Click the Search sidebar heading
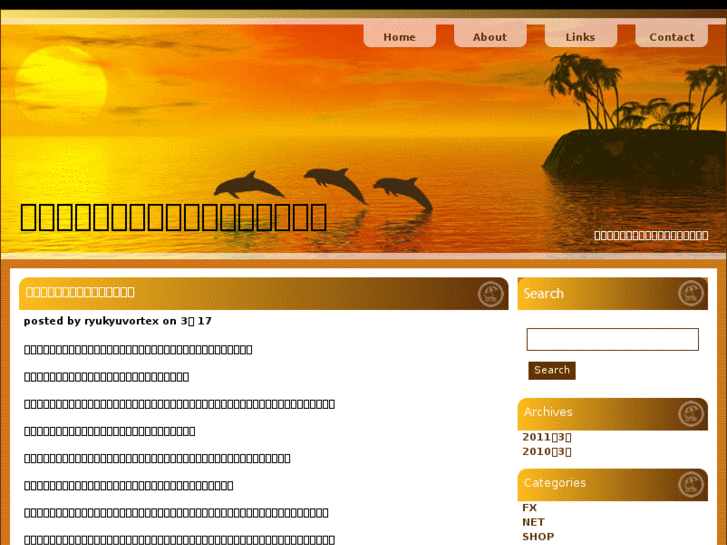The width and height of the screenshot is (727, 545). click(543, 294)
